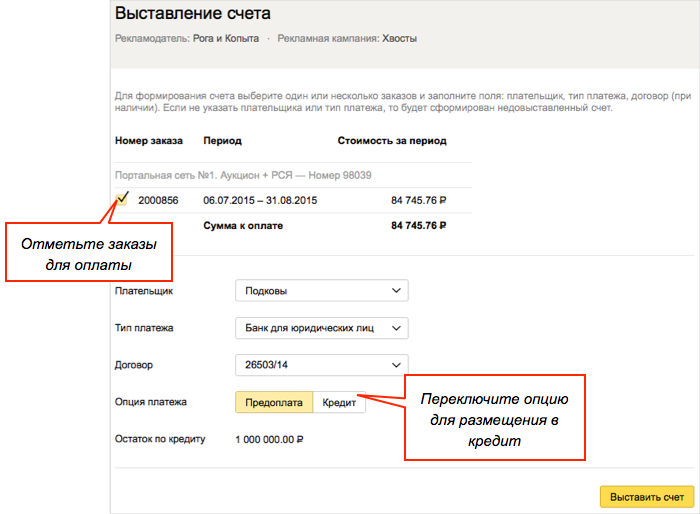Select the Предоплата payment option
This screenshot has height=514, width=700.
(x=274, y=402)
